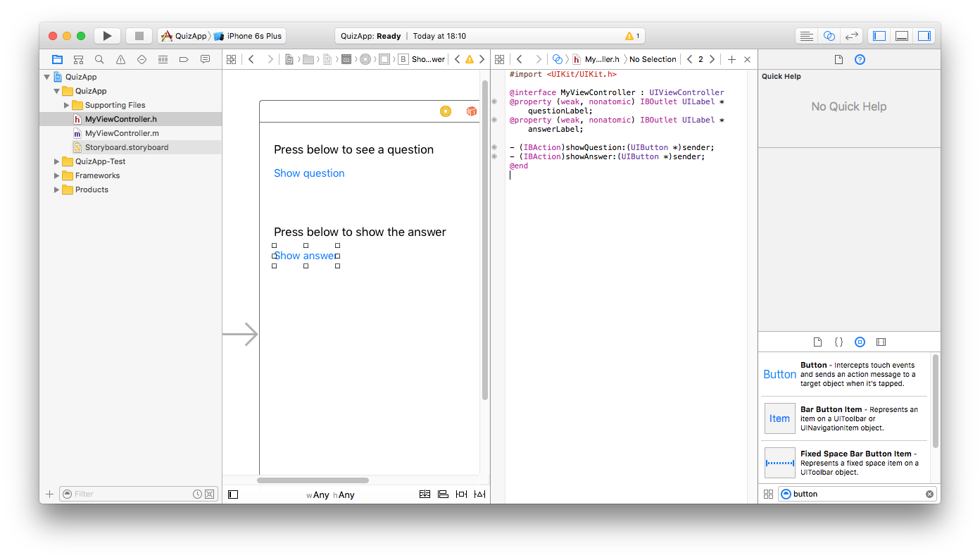Open the Media library
Viewport: 980px width, 560px height.
[881, 342]
